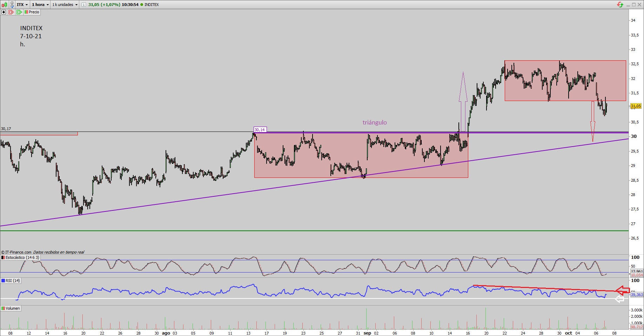Click the green buy order arrow icon
Screen dimensions: 644x336
point(19,12)
